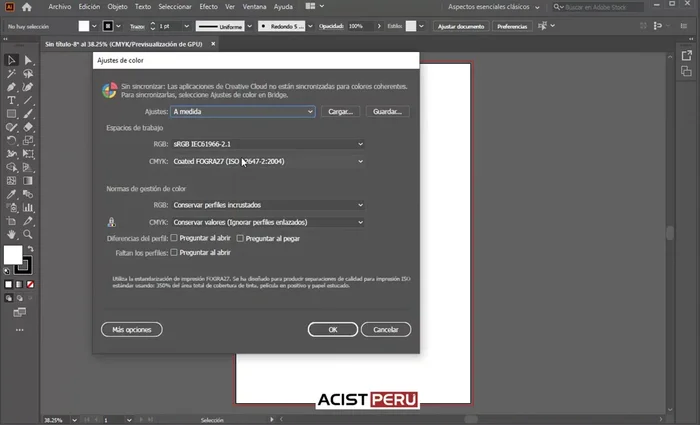Select the Artboard tool

pyautogui.click(x=11, y=221)
